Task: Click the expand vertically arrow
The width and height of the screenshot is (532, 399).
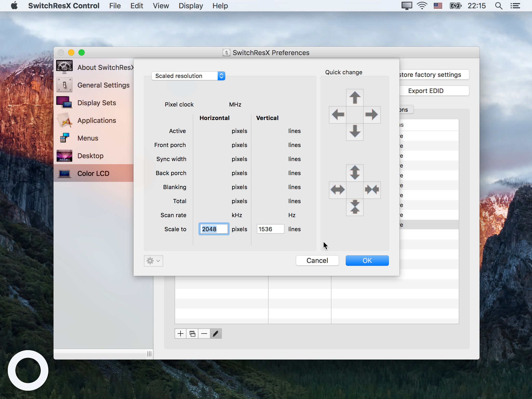Action: (355, 173)
